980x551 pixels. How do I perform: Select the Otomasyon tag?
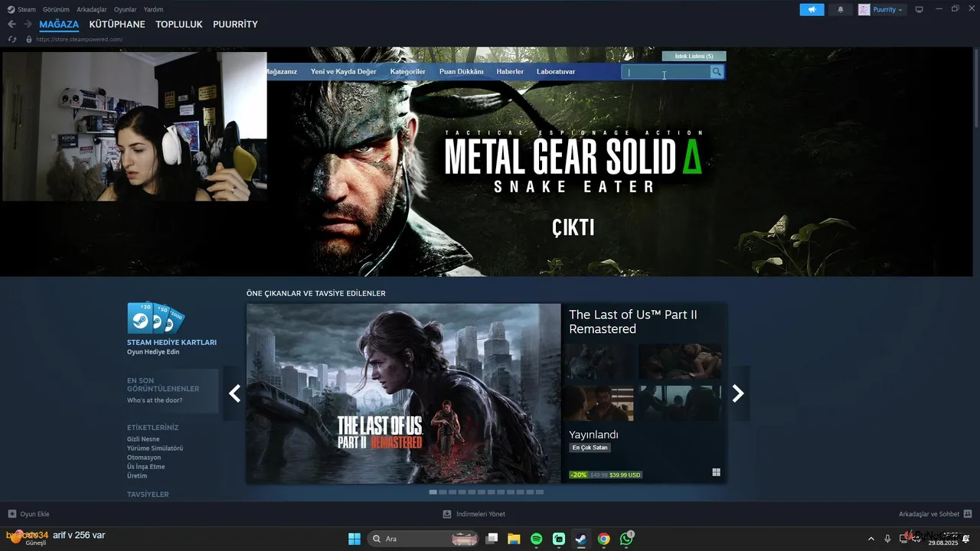click(x=144, y=458)
